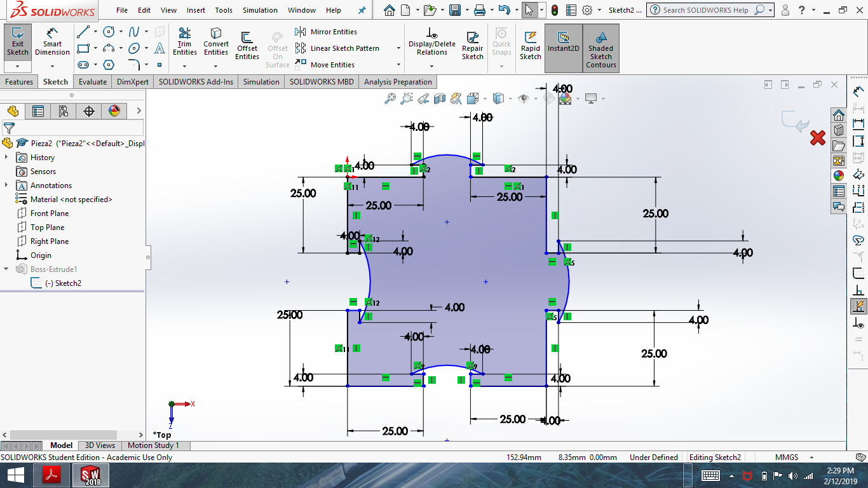Click the Offset Entities tool
The width and height of the screenshot is (868, 488).
pos(247,45)
